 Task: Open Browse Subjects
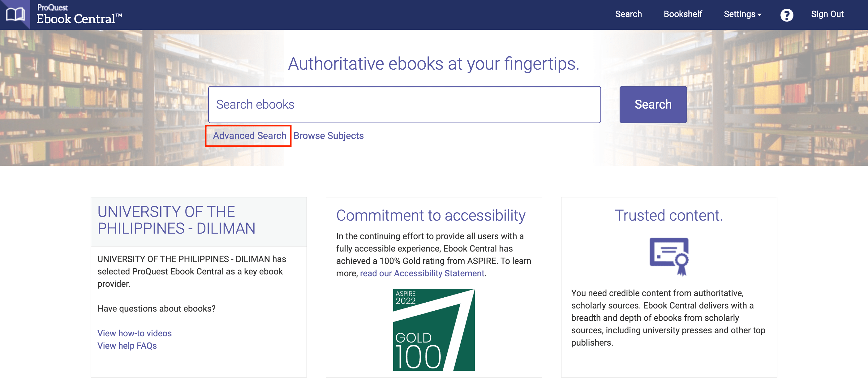point(329,136)
